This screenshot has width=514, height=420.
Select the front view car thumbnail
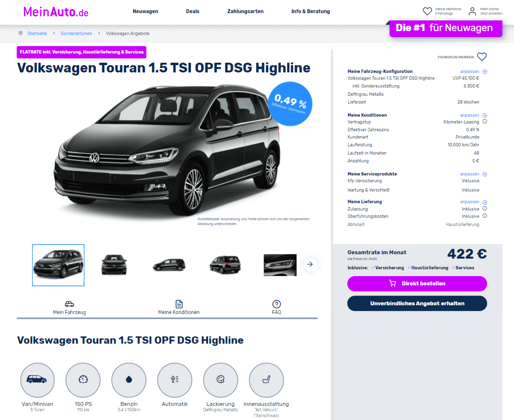tap(114, 265)
